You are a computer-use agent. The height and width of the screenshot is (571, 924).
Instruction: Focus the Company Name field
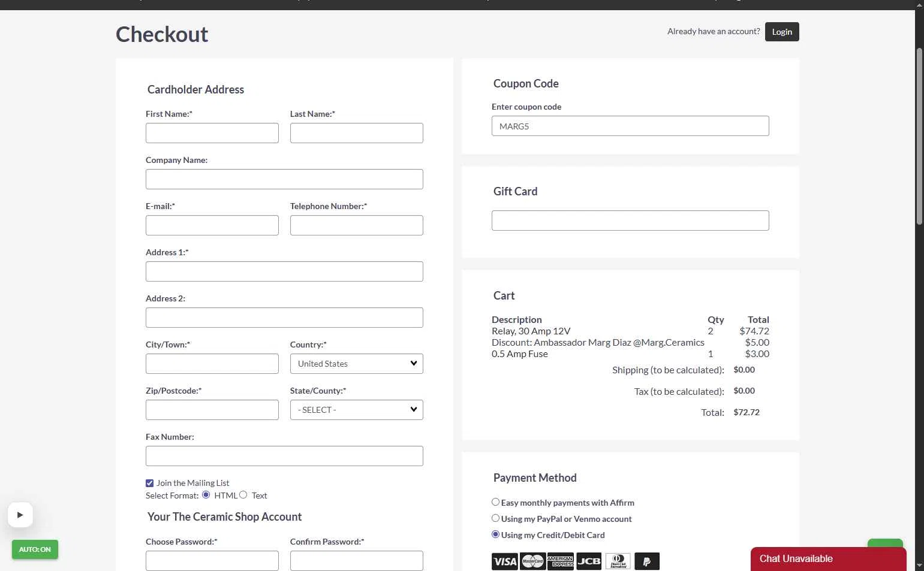(284, 179)
